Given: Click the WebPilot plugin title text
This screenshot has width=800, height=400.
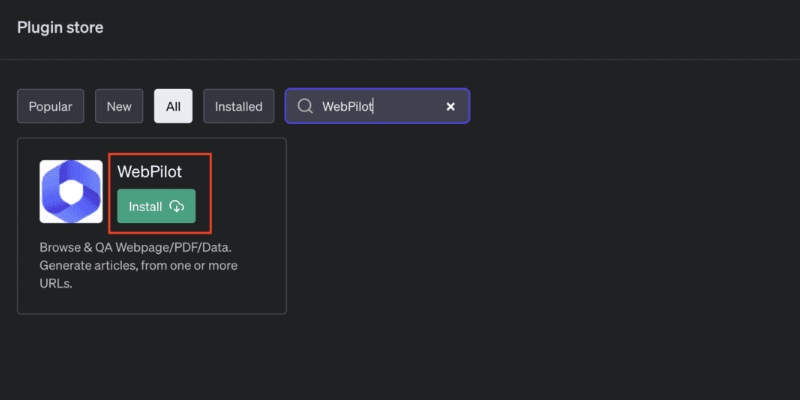Looking at the screenshot, I should click(149, 172).
